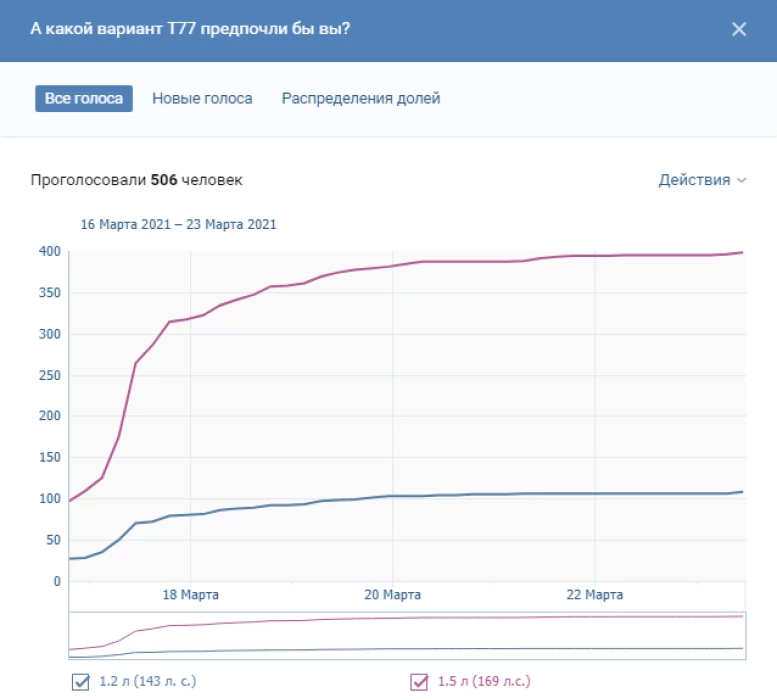This screenshot has height=700, width=777.
Task: Select the Распределения долей tab
Action: [x=361, y=99]
